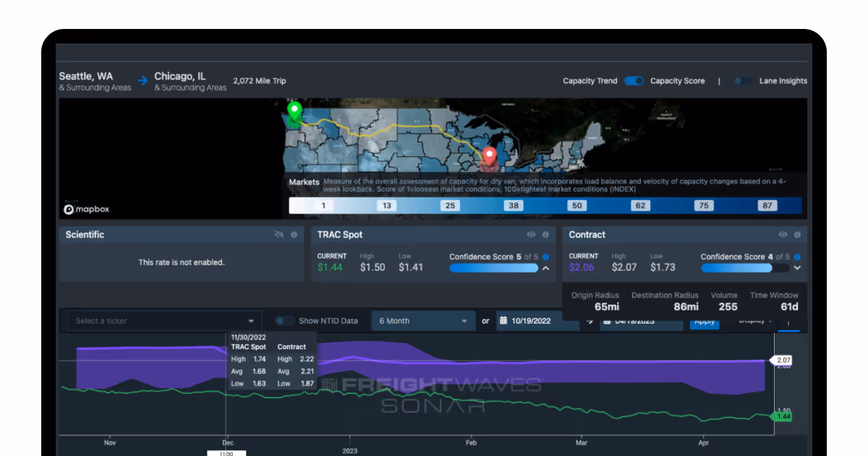Collapse TRAC Spot confidence details chevron
This screenshot has height=456, width=868.
coord(545,268)
